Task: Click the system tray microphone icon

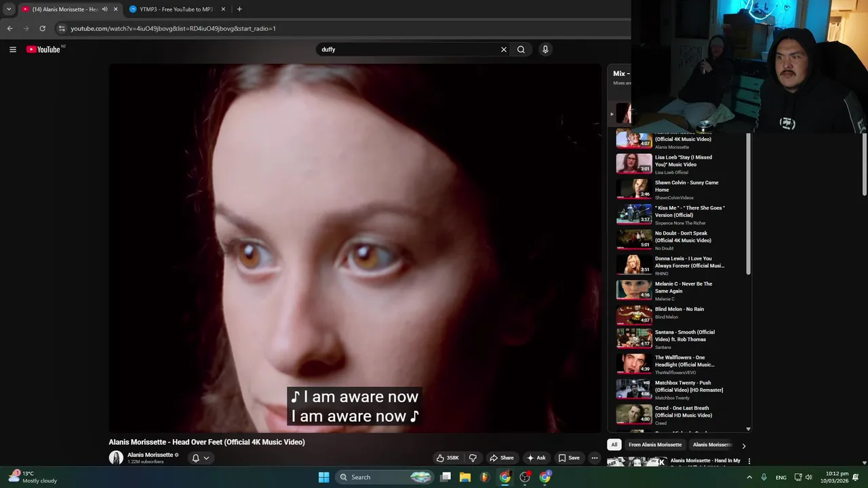Action: (x=764, y=477)
